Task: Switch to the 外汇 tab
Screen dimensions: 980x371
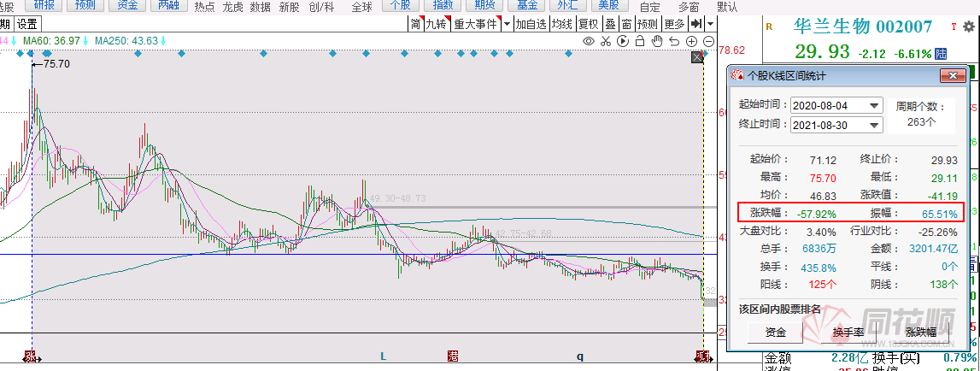Action: [x=566, y=6]
